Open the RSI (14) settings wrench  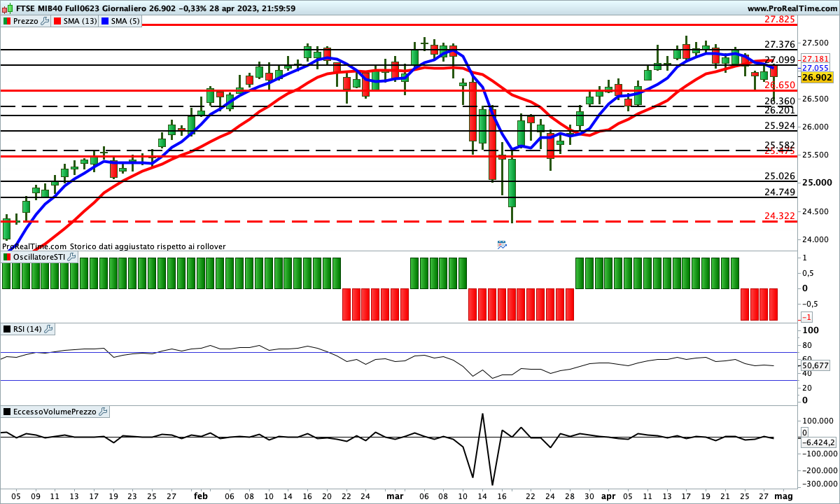pos(50,329)
